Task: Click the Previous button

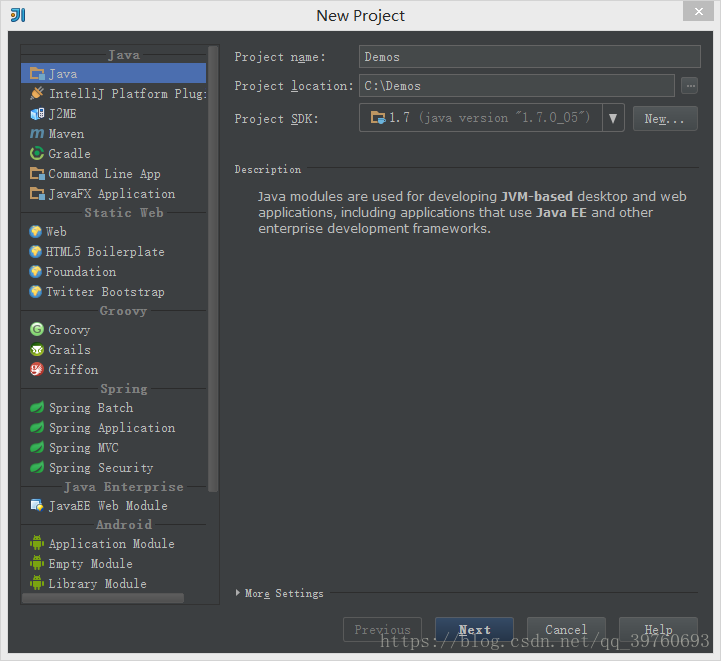Action: click(x=382, y=629)
